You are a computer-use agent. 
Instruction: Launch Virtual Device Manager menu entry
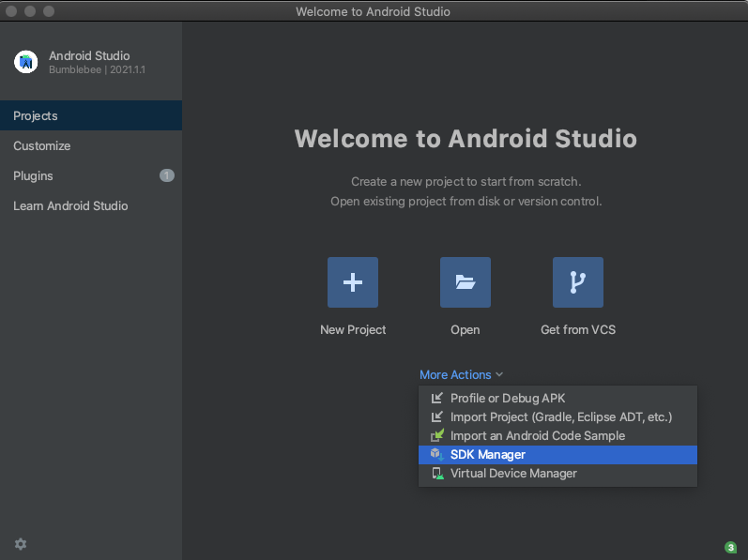(x=557, y=474)
